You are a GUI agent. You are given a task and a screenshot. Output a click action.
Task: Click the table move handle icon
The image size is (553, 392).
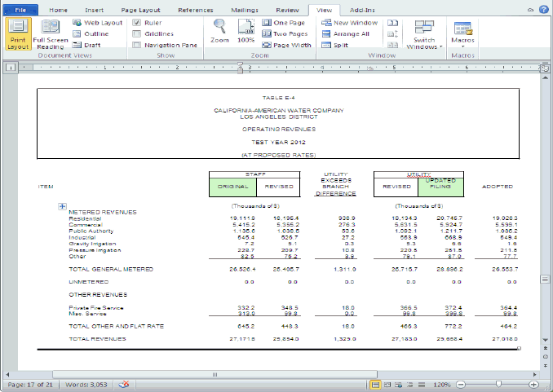pyautogui.click(x=62, y=206)
